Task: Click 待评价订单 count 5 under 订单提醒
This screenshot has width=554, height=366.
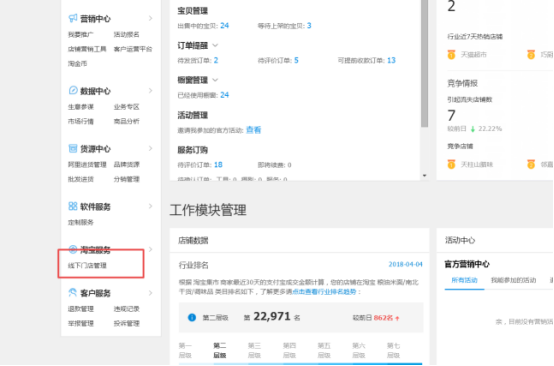Action: click(296, 60)
